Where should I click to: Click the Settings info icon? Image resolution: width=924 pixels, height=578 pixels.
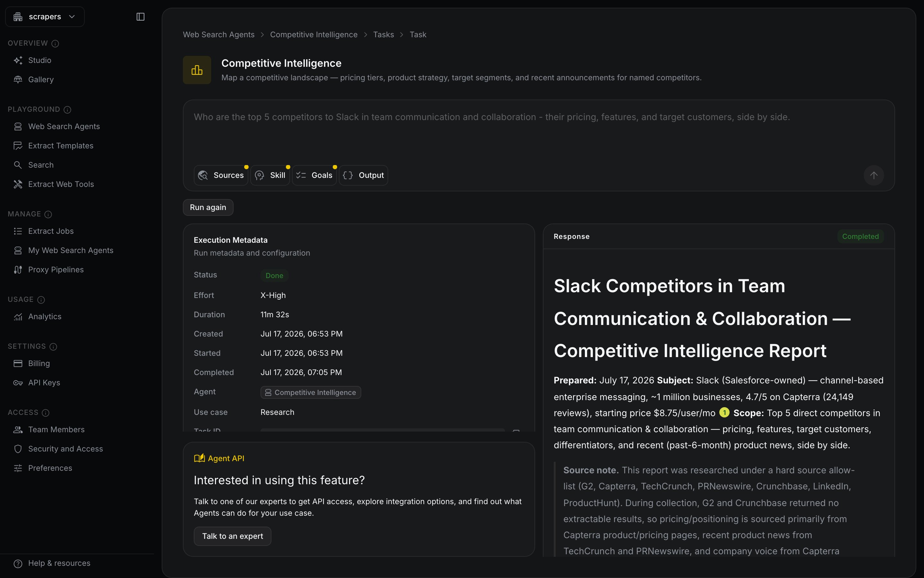(x=53, y=346)
